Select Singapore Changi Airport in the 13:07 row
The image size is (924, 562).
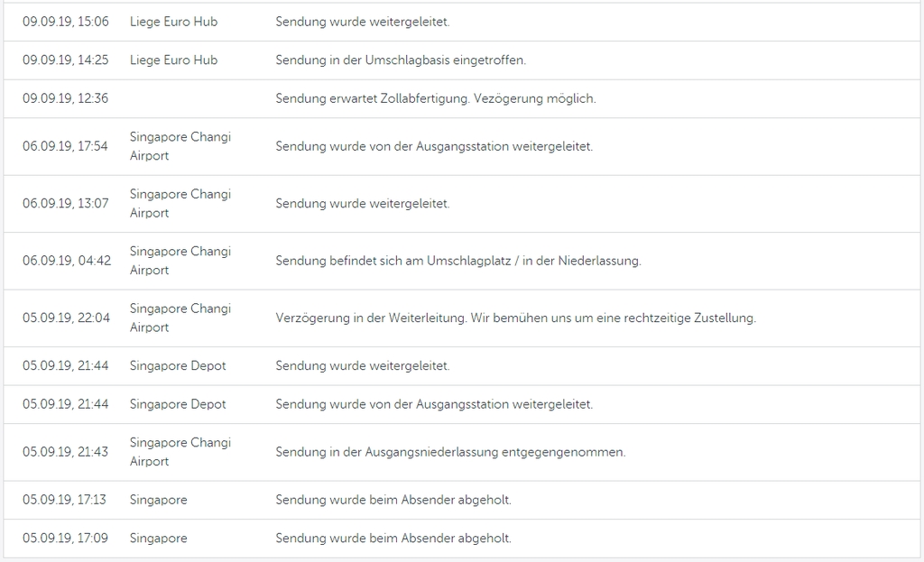coord(180,203)
